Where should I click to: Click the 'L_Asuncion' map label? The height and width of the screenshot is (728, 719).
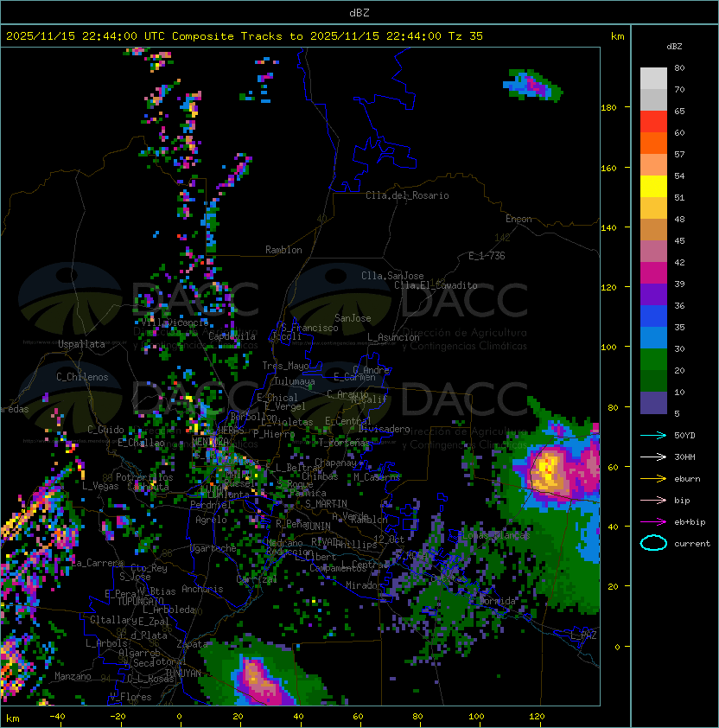point(393,337)
